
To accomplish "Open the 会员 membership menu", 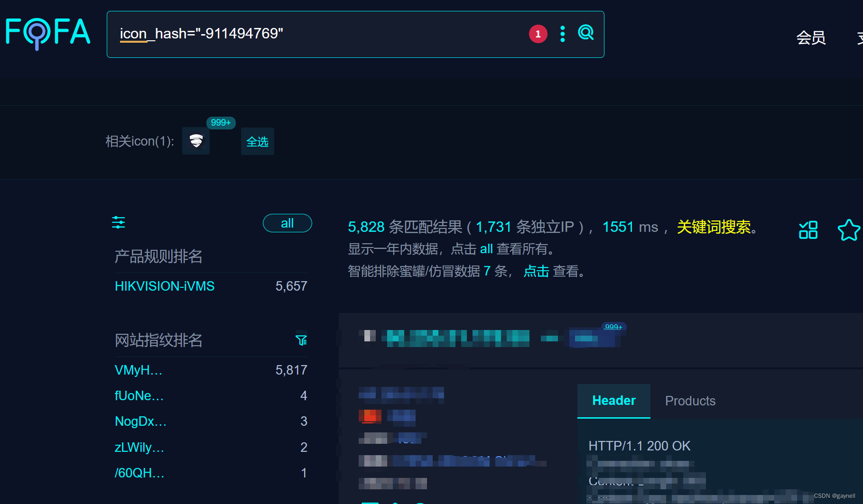I will pos(811,37).
